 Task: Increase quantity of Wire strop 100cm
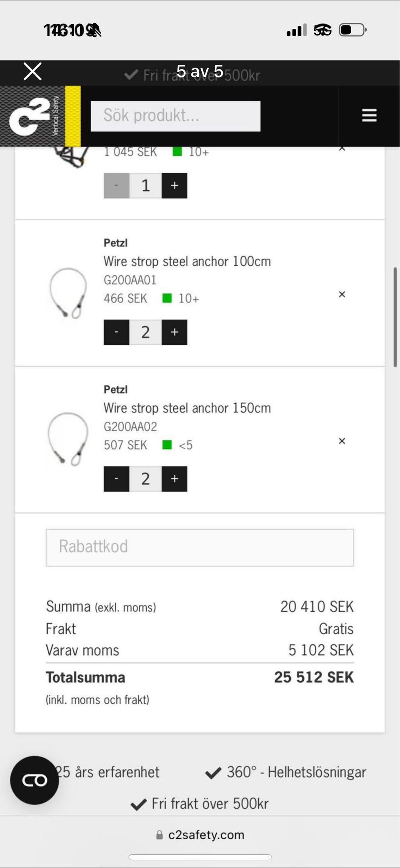tap(174, 332)
